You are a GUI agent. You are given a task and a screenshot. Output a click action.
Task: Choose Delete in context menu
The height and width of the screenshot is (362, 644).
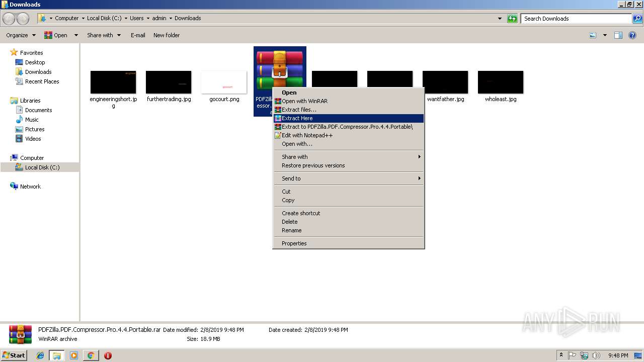click(349, 222)
